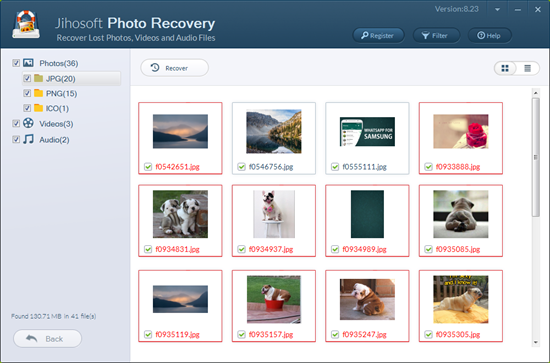Open the Videos(3) tree item
This screenshot has height=363, width=550.
(56, 124)
